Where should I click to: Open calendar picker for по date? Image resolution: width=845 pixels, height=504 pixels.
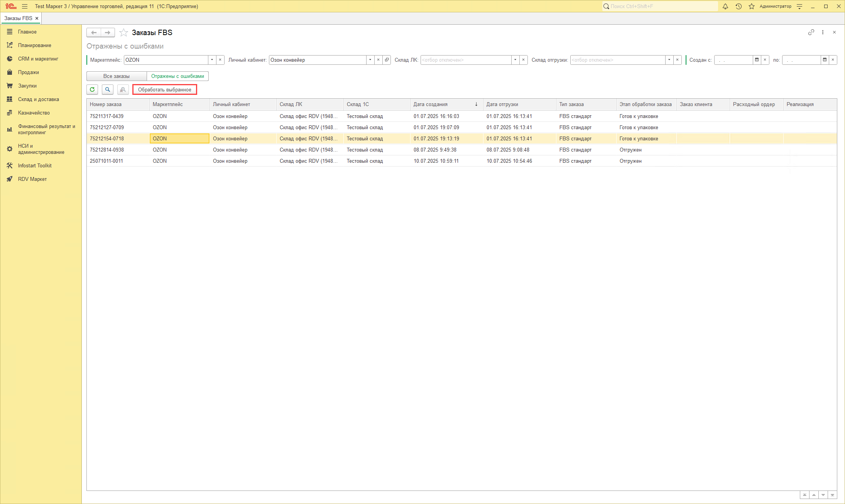pos(825,60)
